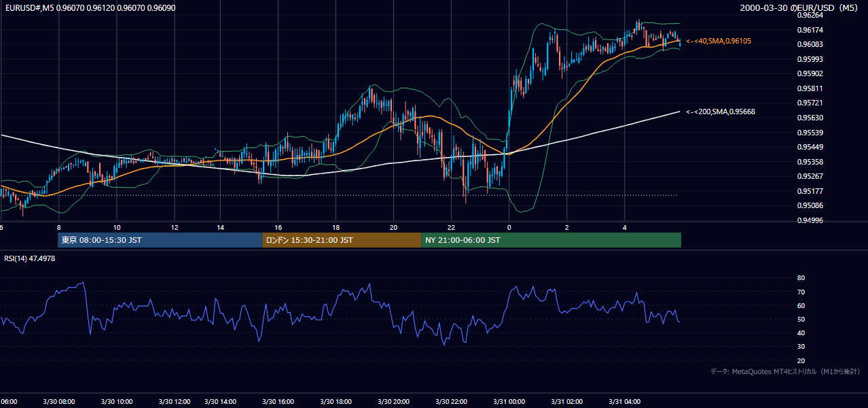Click the 3/30 14:00 date label
The image size is (868, 408).
221,402
